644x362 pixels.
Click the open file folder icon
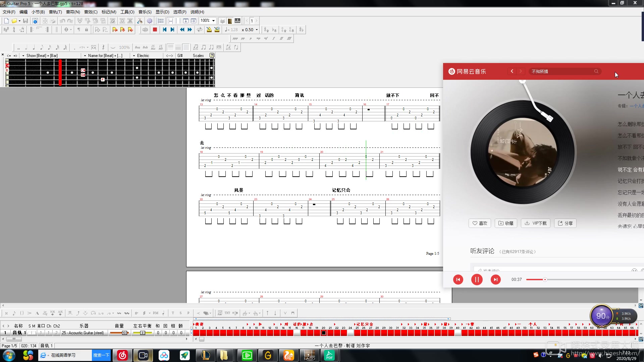point(14,21)
